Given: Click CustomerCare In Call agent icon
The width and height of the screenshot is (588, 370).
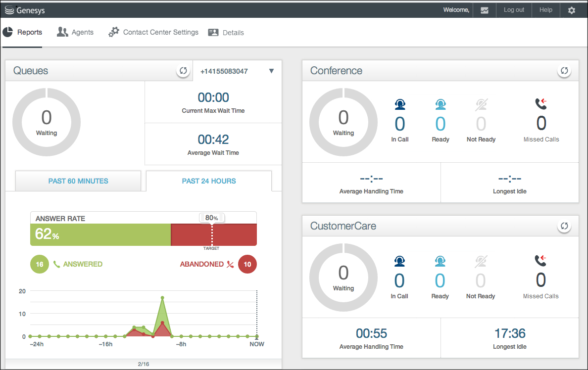Looking at the screenshot, I should coord(399,261).
